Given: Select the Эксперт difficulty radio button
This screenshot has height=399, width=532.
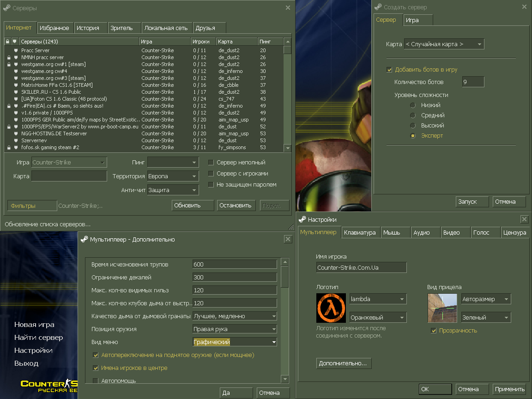Looking at the screenshot, I should [x=413, y=136].
